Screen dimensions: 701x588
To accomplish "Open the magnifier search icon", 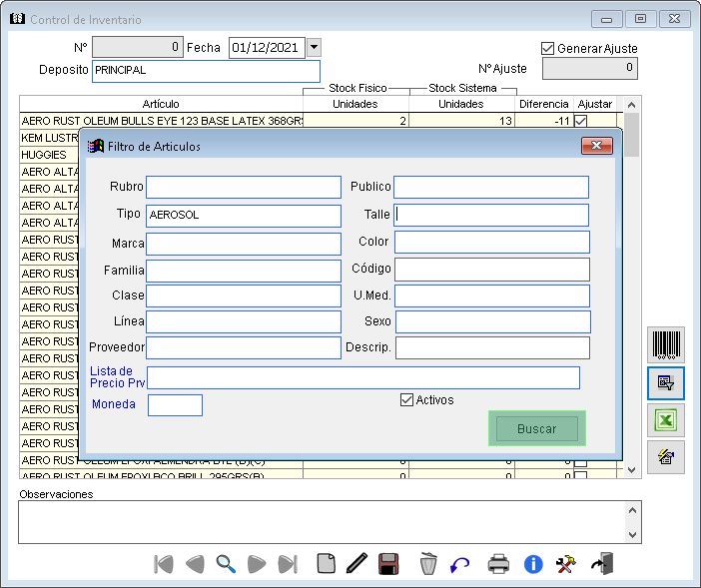I will (x=226, y=564).
